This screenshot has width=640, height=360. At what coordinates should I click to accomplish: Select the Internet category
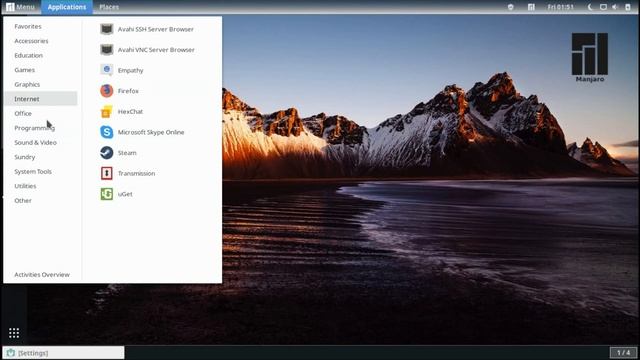coord(40,99)
